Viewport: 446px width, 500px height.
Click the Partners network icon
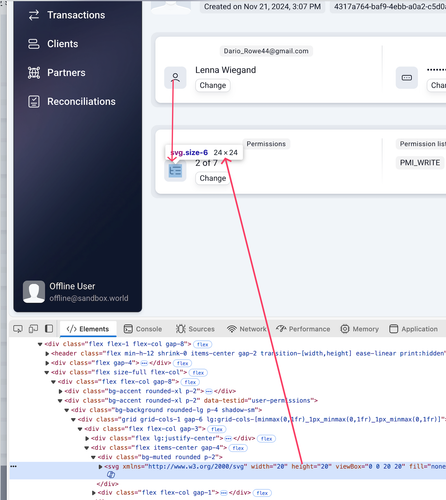pos(34,73)
